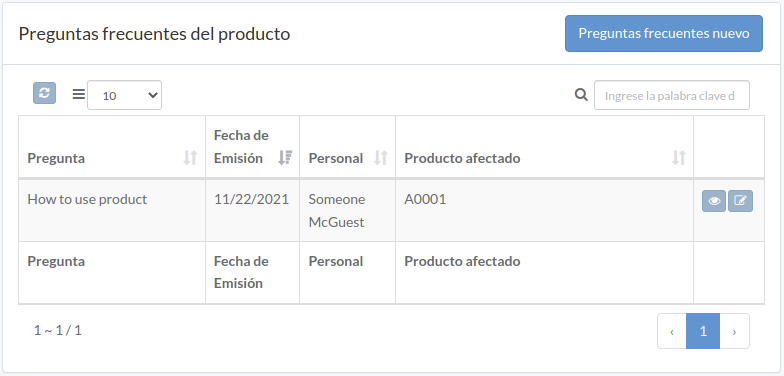Sort by Personal column arrows
Image resolution: width=784 pixels, height=376 pixels.
coord(381,158)
